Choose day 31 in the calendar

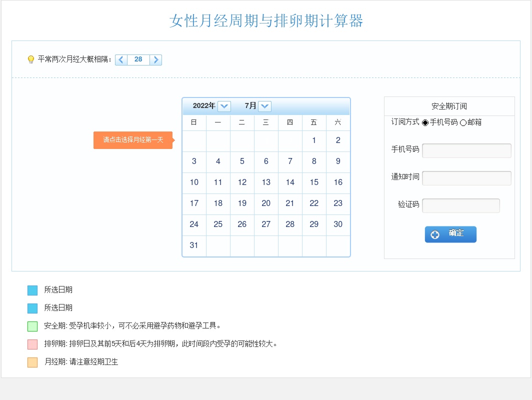click(x=194, y=245)
